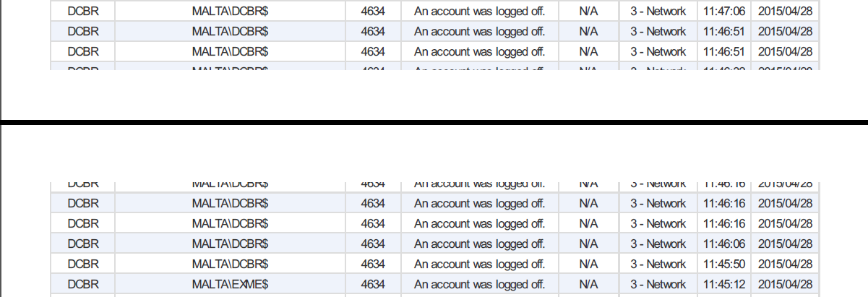Viewport: 868px width, 297px height.
Task: Click the MALTA\EXME$ account cell
Action: [230, 284]
